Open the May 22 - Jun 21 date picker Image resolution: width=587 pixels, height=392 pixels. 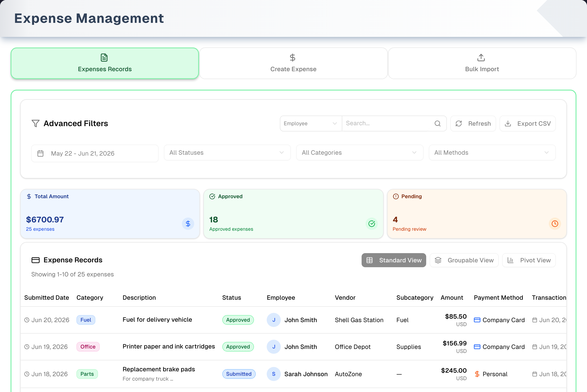[x=95, y=153]
